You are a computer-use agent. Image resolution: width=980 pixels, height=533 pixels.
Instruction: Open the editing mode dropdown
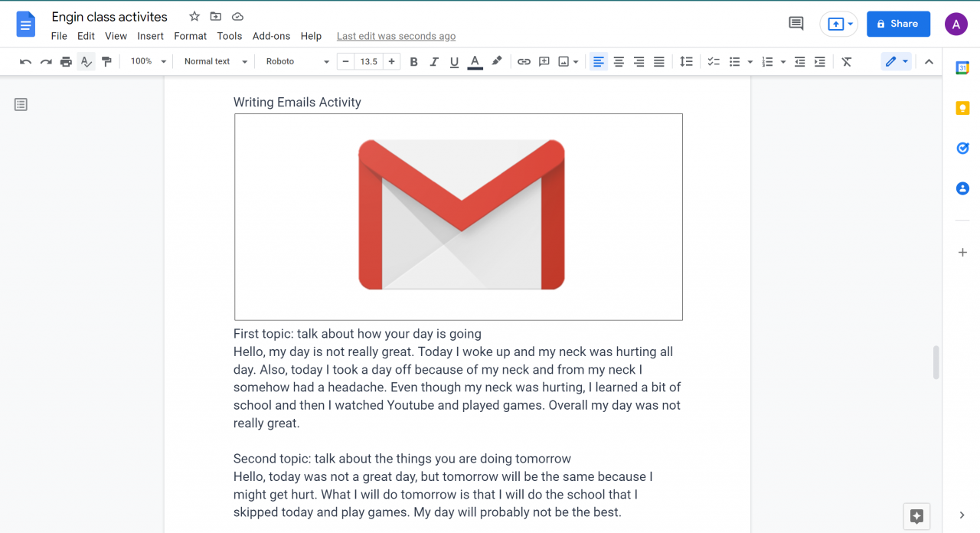click(897, 61)
